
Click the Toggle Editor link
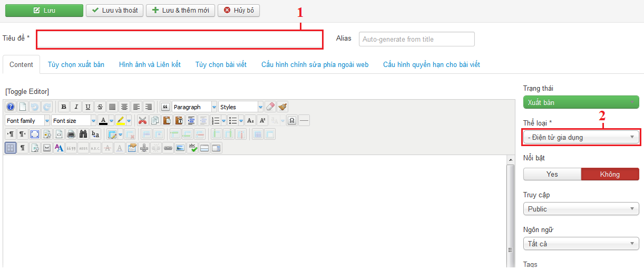(27, 91)
